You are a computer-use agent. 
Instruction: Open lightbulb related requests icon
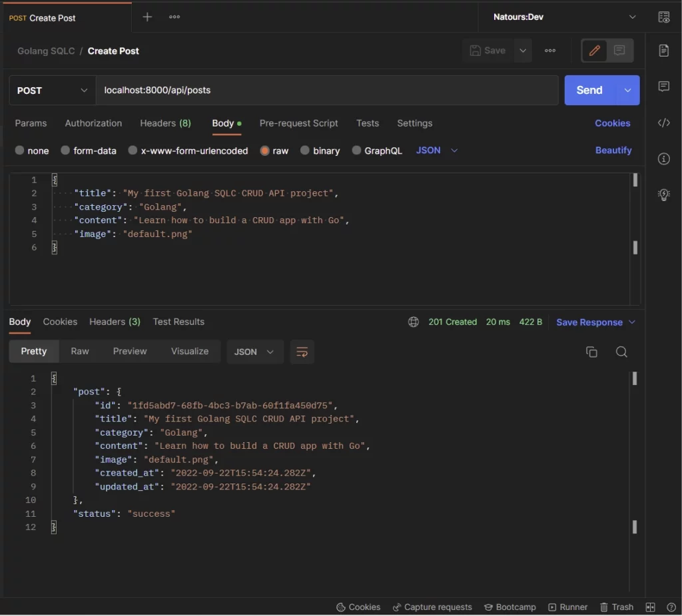[x=664, y=194]
